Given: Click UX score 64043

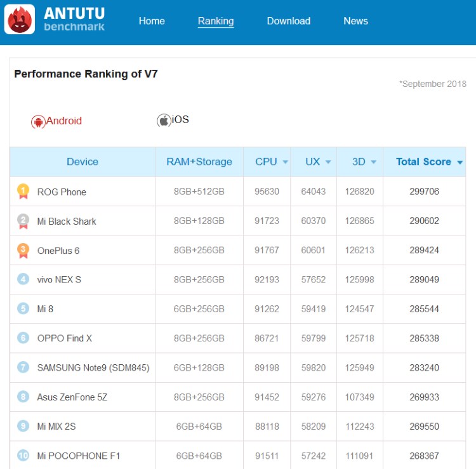Looking at the screenshot, I should 314,191.
